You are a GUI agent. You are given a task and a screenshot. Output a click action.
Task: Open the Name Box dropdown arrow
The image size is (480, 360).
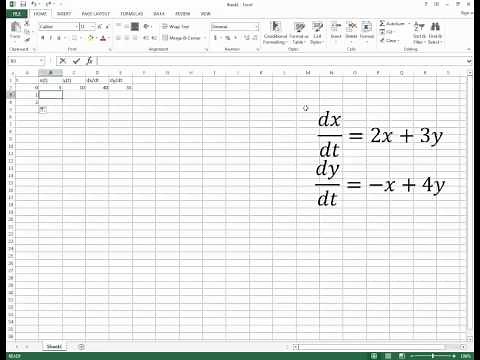[x=41, y=61]
